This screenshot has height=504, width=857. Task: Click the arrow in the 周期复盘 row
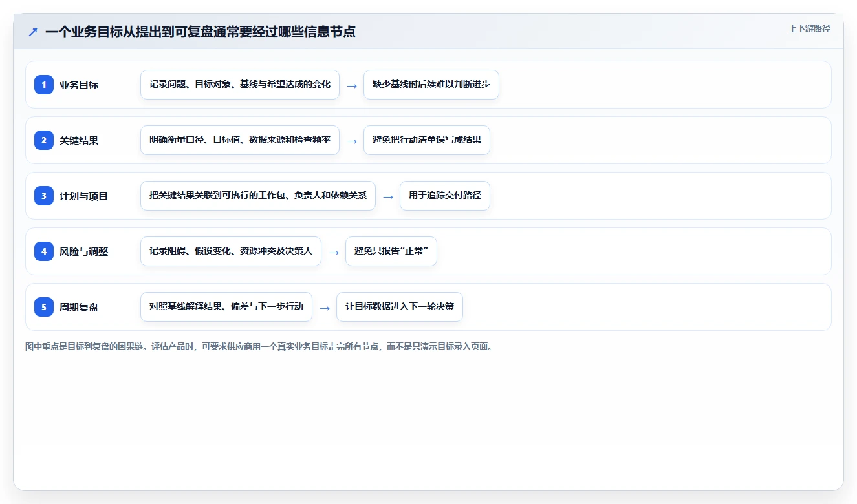(x=324, y=308)
